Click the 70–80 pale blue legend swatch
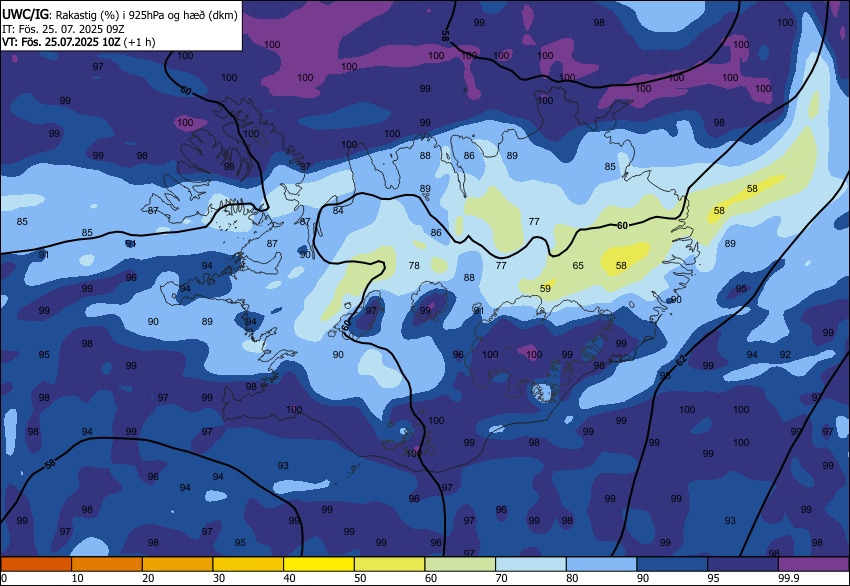Image resolution: width=850 pixels, height=586 pixels. (531, 564)
